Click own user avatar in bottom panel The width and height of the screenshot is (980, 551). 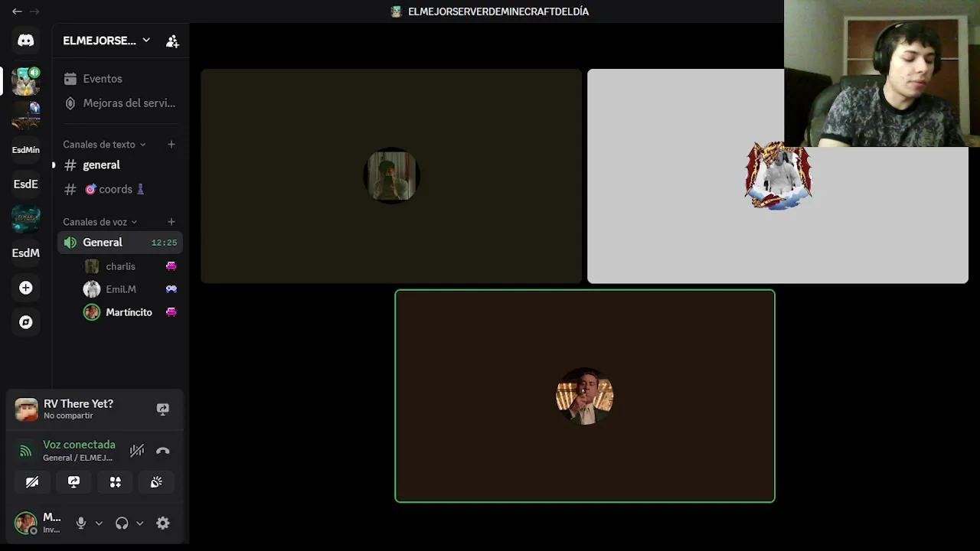point(26,523)
